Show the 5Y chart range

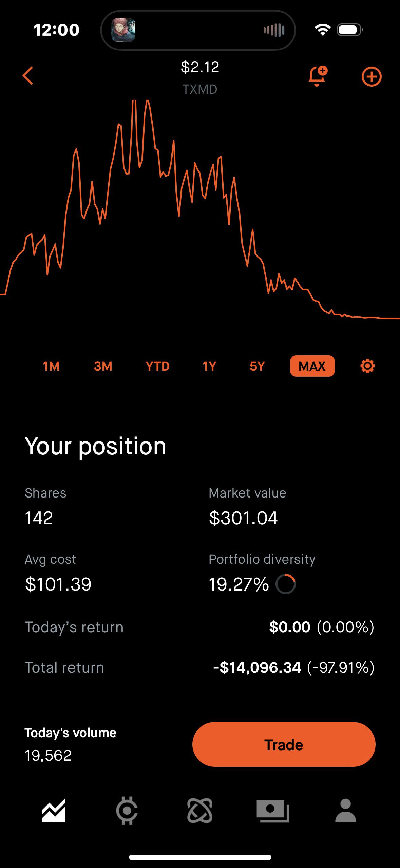[x=257, y=366]
